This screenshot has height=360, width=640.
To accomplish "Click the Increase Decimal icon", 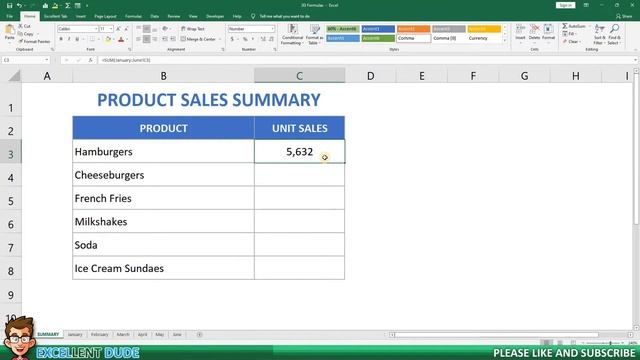I will point(263,39).
